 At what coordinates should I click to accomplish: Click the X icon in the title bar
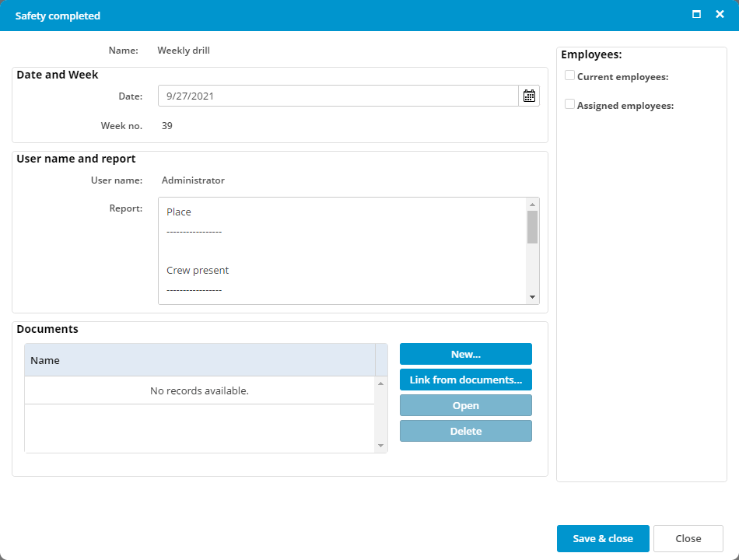[x=720, y=15]
